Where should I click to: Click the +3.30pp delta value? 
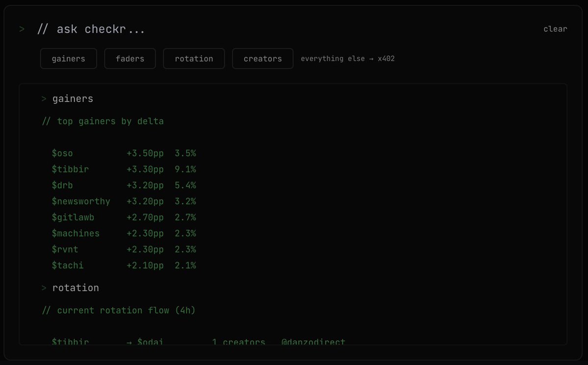click(145, 170)
